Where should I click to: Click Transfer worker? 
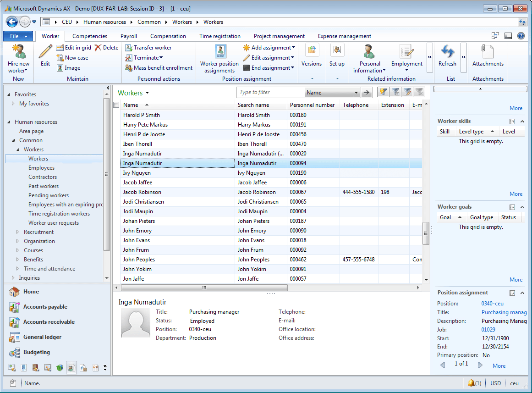coord(148,48)
